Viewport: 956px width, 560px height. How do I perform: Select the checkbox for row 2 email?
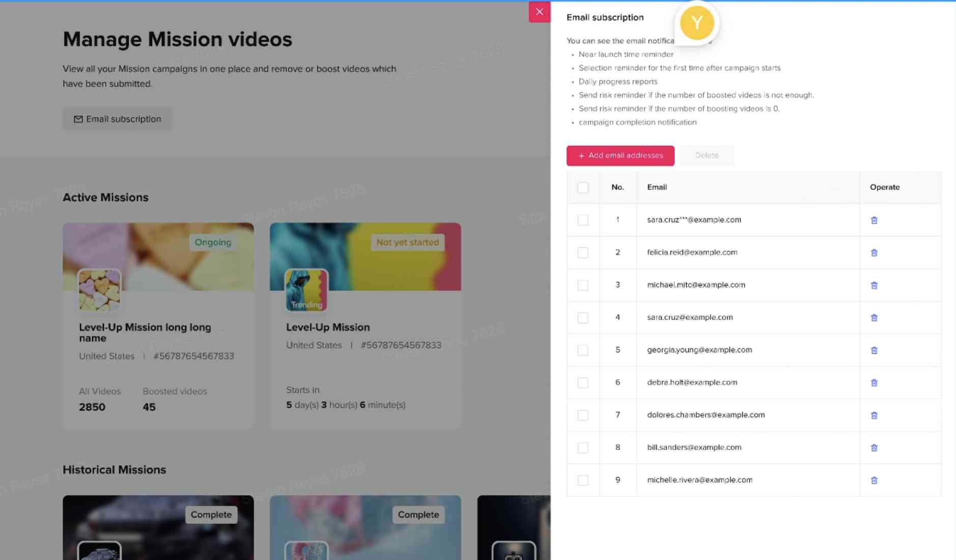click(583, 253)
